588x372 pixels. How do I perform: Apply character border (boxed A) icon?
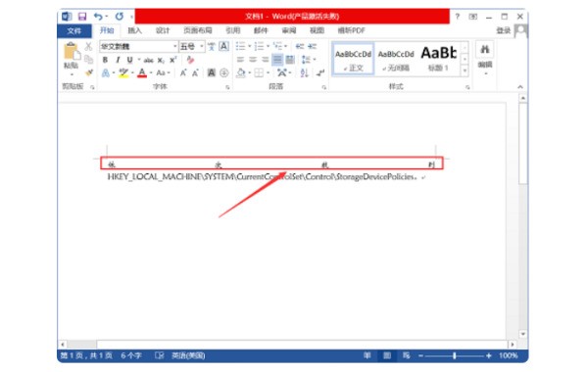pyautogui.click(x=223, y=46)
